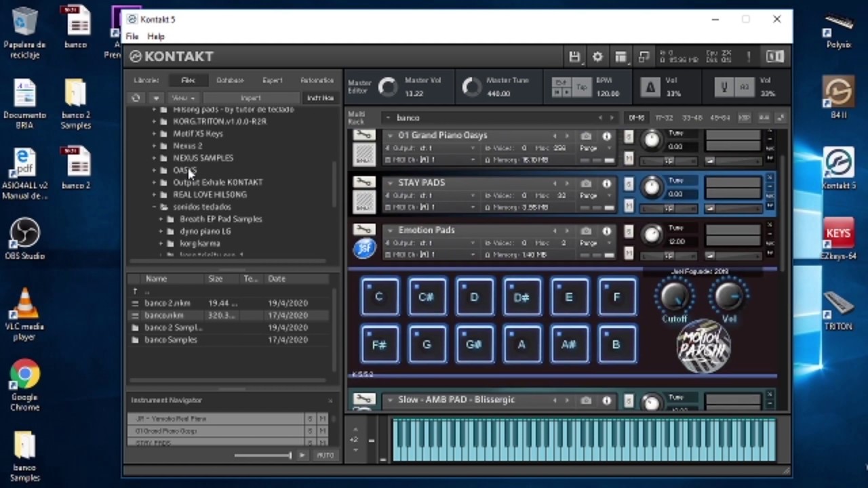Open the File menu
868x488 pixels.
(132, 37)
